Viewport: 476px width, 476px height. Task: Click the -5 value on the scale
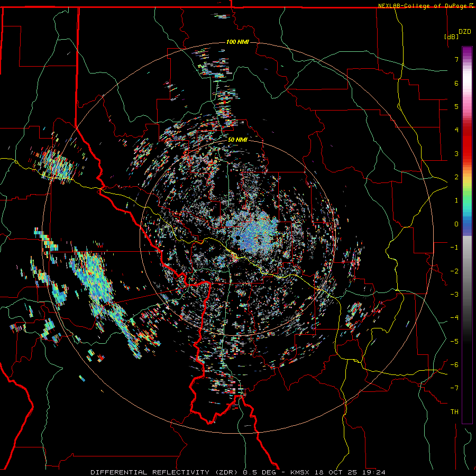pyautogui.click(x=454, y=341)
